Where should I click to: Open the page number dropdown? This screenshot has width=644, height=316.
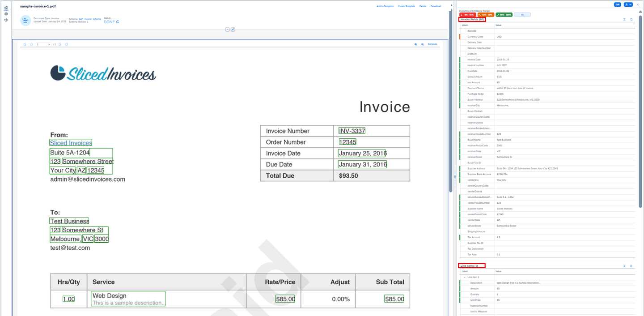click(x=43, y=44)
